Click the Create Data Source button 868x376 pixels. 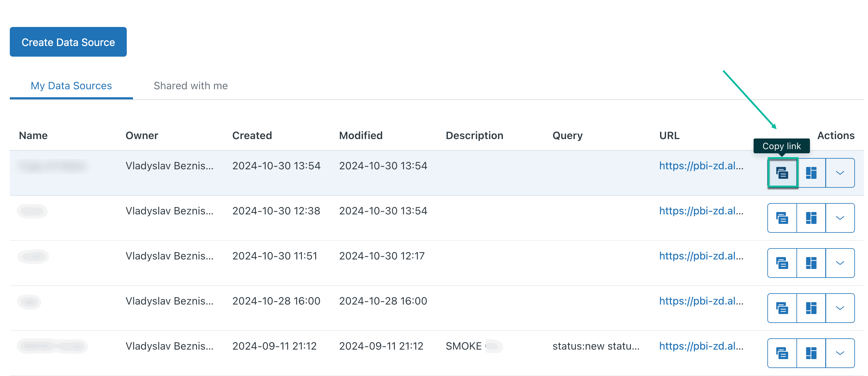[x=68, y=42]
